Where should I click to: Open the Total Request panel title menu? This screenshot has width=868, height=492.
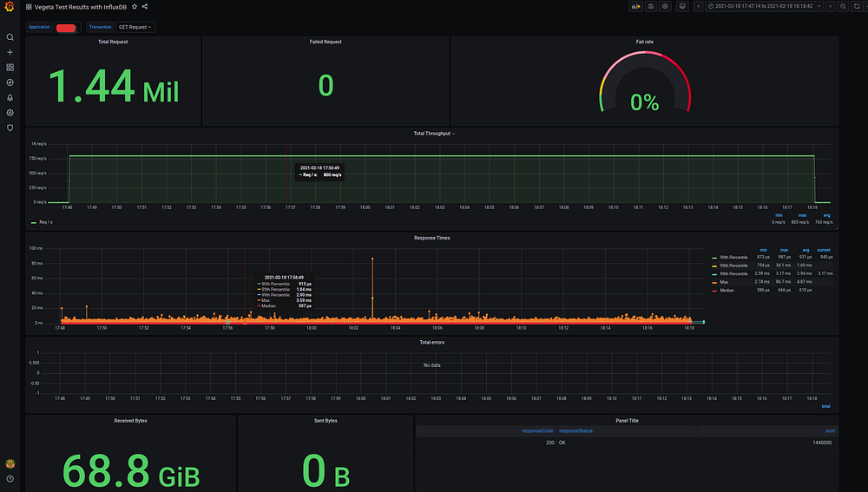pos(113,42)
